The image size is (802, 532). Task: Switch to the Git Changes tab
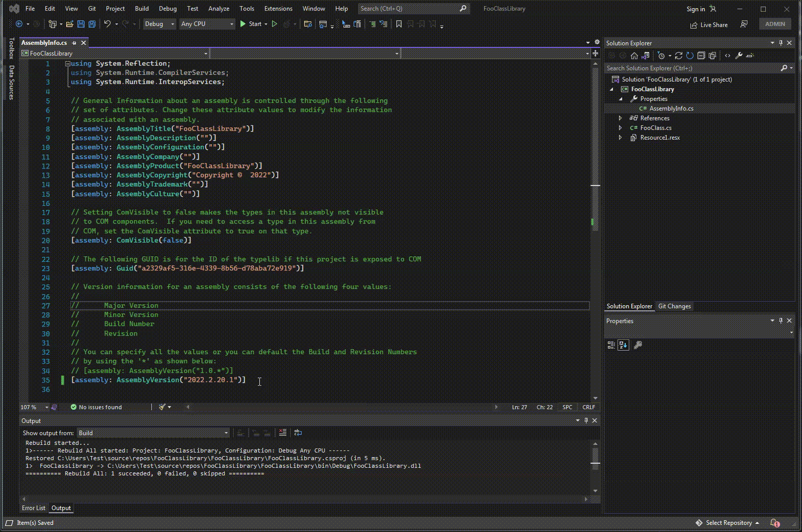pyautogui.click(x=674, y=306)
